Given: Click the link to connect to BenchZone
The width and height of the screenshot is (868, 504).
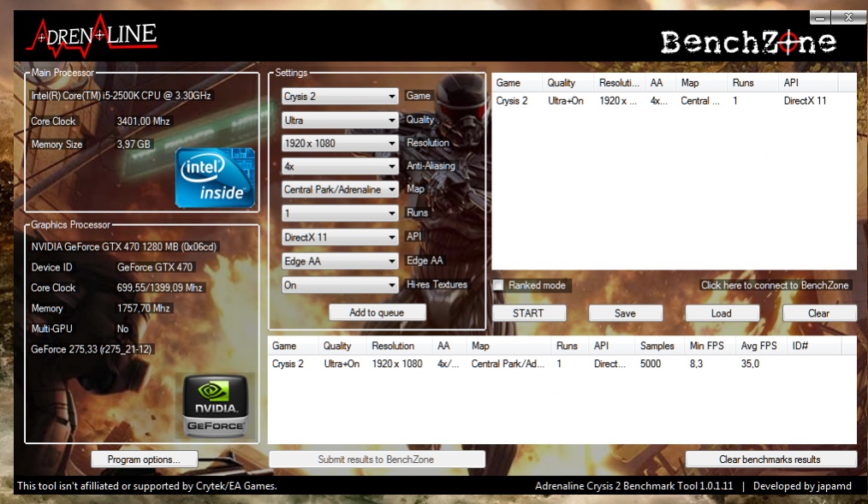Looking at the screenshot, I should (775, 285).
